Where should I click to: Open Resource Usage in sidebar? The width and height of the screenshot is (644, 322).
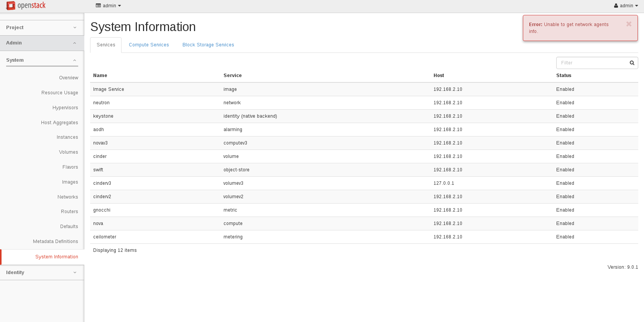[x=60, y=93]
